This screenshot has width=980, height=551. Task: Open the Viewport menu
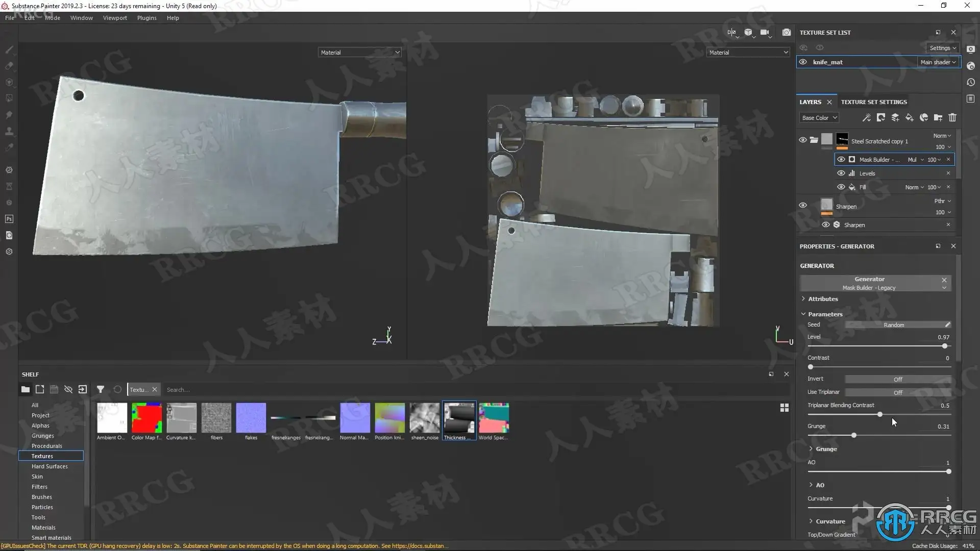pyautogui.click(x=115, y=18)
